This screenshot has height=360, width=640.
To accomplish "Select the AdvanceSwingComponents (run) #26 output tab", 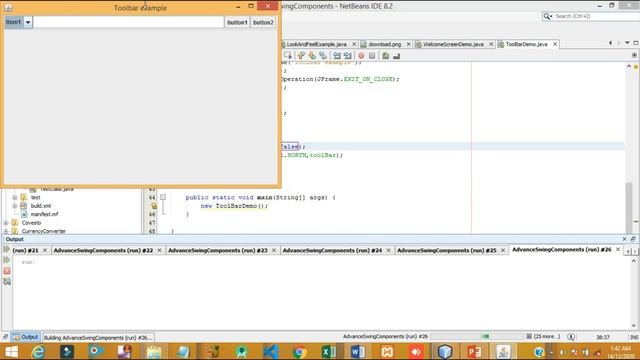I will (562, 249).
